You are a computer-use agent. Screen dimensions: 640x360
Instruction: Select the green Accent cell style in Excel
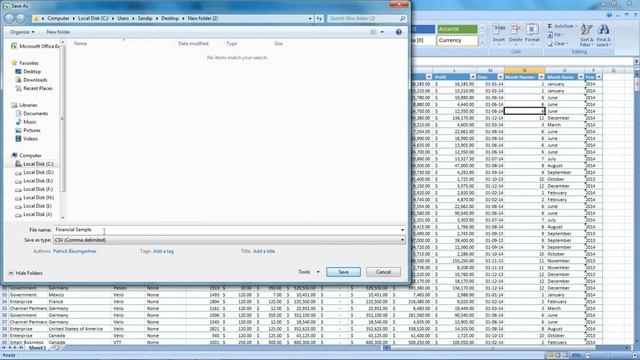(457, 29)
